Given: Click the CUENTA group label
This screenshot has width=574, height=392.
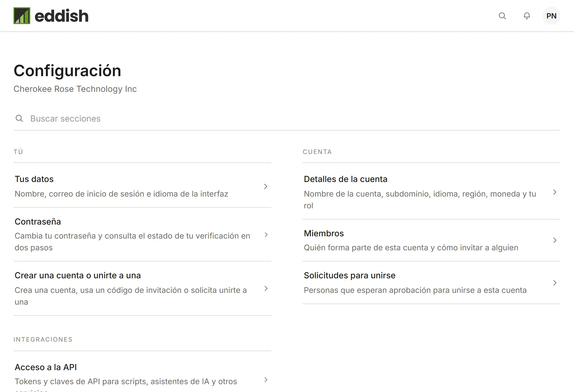Looking at the screenshot, I should click(317, 152).
